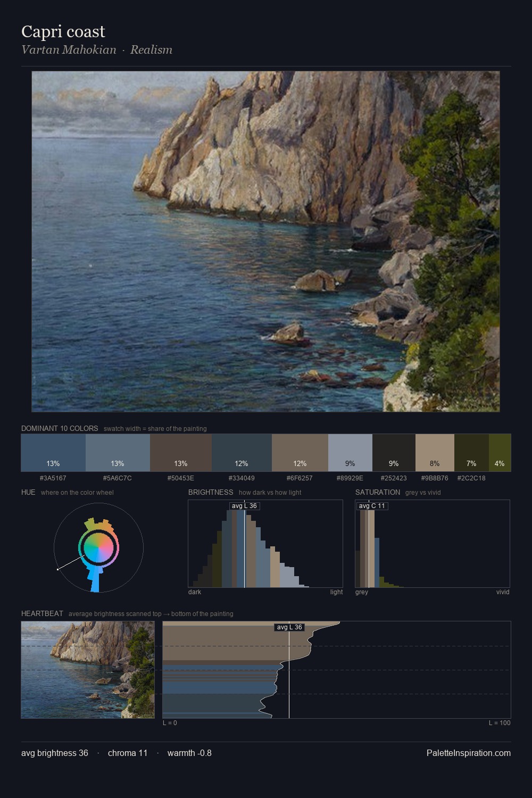Click the 'grey' axis label

362,592
